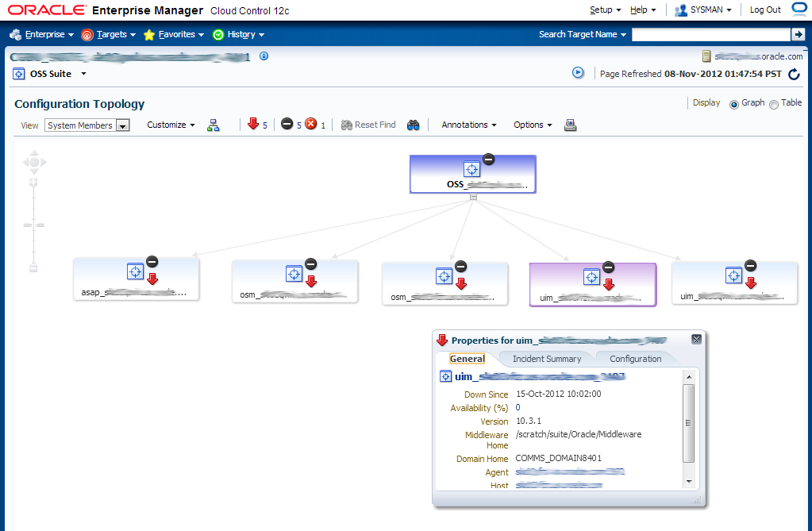Close the Properties popup
Screen dimensions: 812x531
tap(697, 340)
